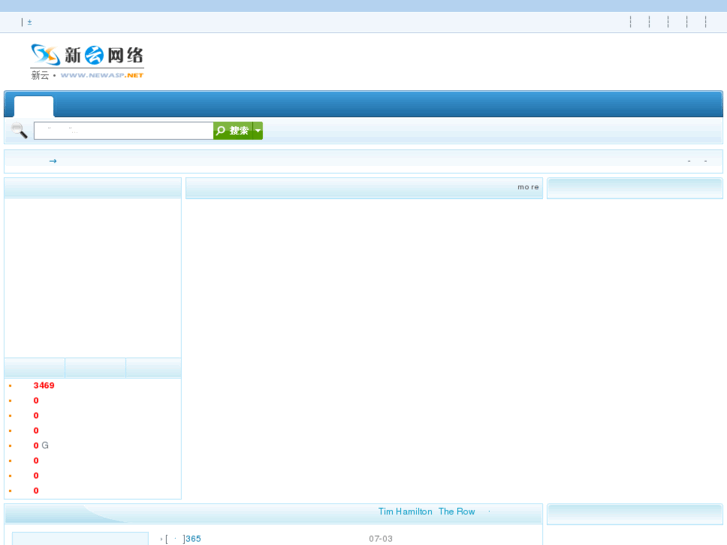
Task: Focus the search keyword input field
Action: (x=123, y=131)
